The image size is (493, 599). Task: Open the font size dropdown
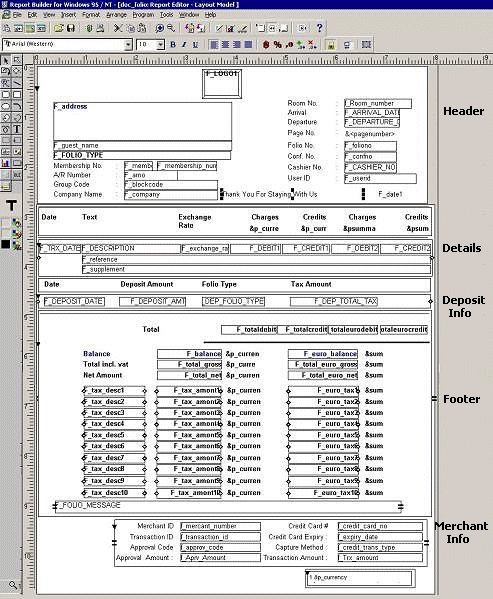(161, 45)
